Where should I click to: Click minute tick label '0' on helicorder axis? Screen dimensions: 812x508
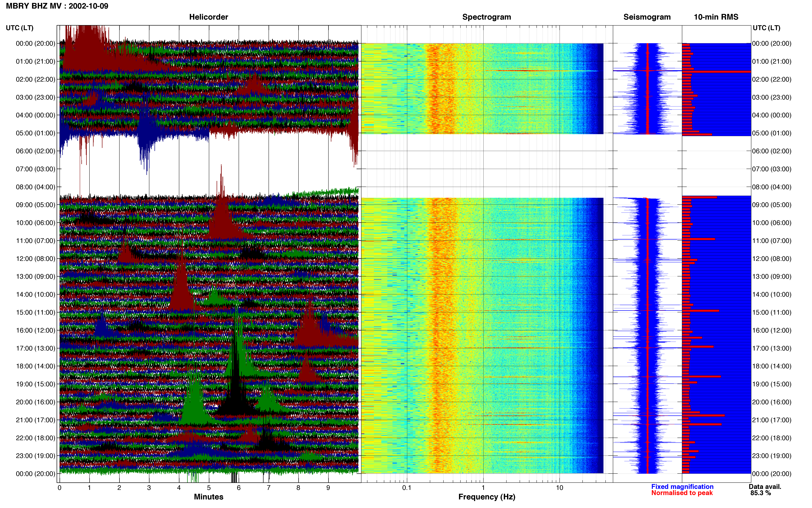[x=59, y=488]
